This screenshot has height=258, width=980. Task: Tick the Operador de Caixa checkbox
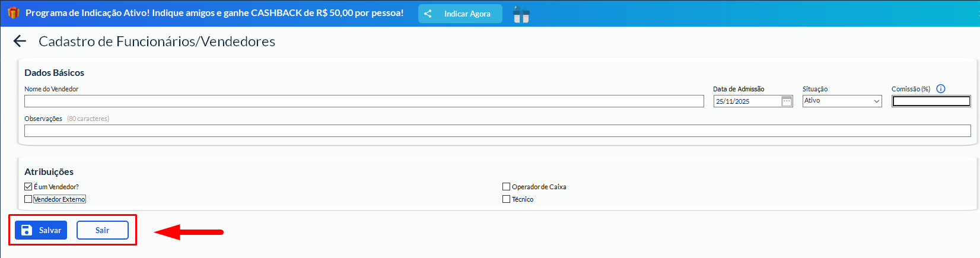pyautogui.click(x=506, y=187)
